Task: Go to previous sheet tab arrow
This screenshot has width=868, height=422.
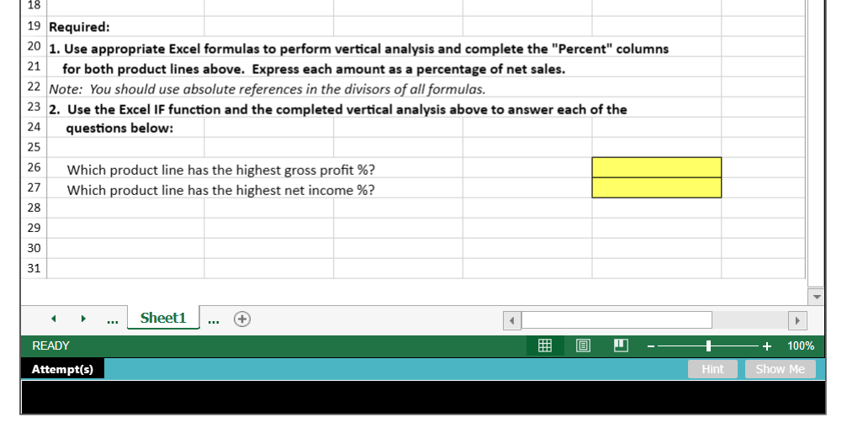Action: click(53, 319)
